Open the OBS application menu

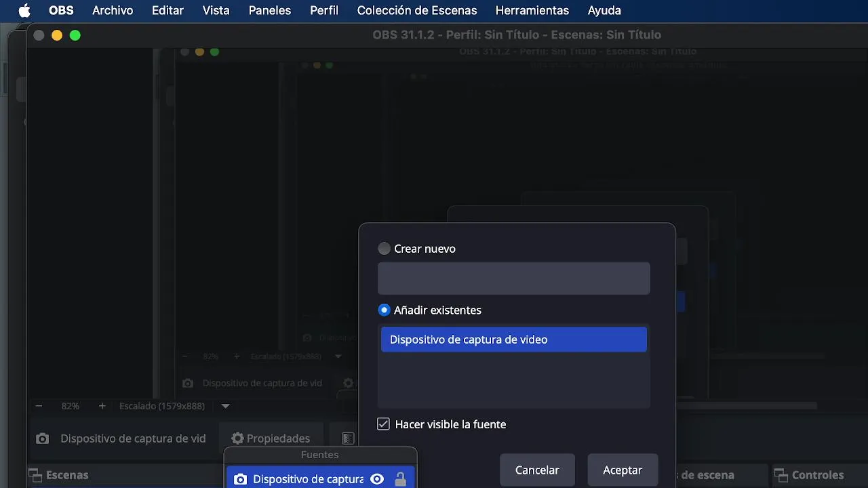[x=61, y=11]
